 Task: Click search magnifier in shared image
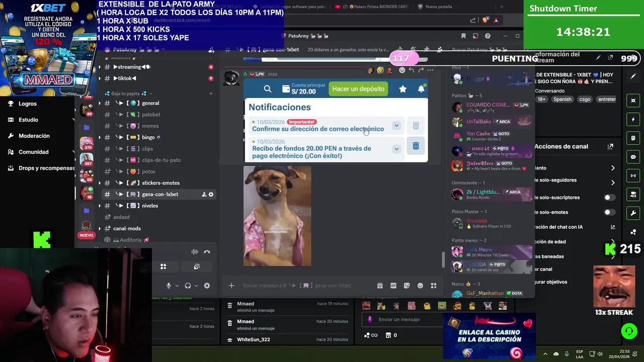268,89
